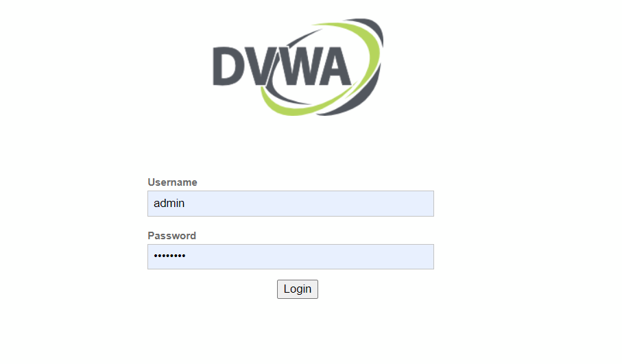Set the cursor after the word admin
Image resolution: width=622 pixels, height=364 pixels.
(185, 204)
